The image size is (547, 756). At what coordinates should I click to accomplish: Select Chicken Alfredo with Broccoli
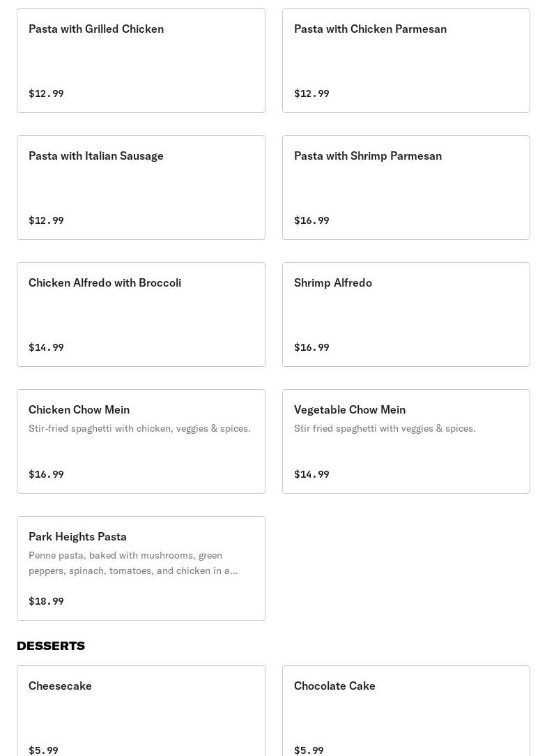(x=141, y=315)
